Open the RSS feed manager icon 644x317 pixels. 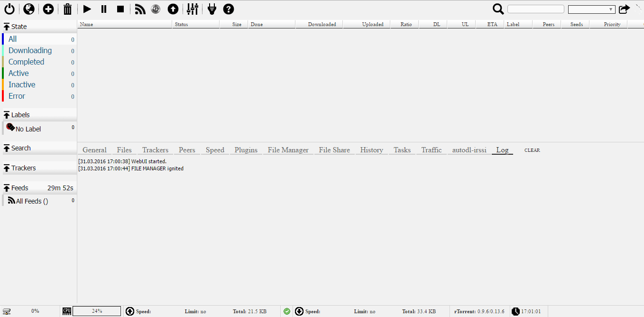point(140,9)
